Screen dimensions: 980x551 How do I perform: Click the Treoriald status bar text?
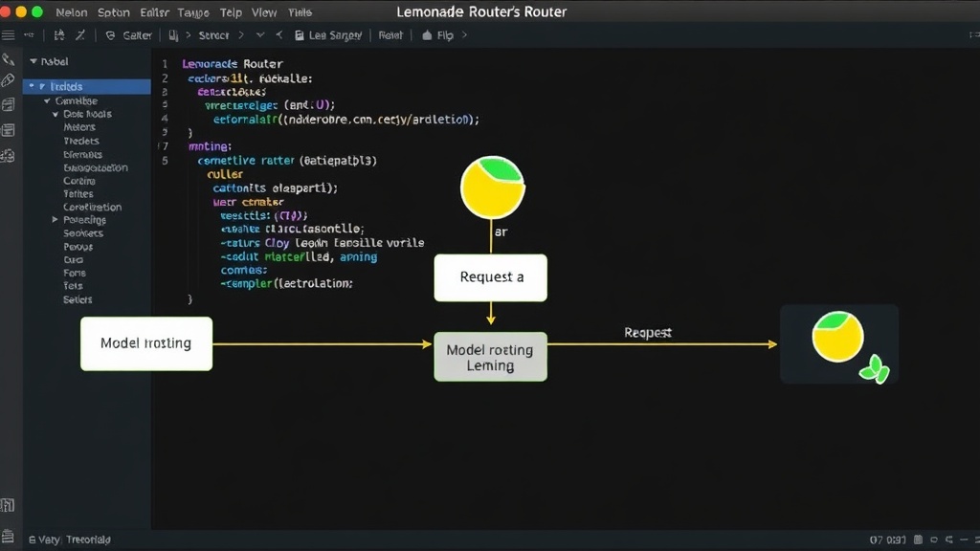pyautogui.click(x=88, y=540)
